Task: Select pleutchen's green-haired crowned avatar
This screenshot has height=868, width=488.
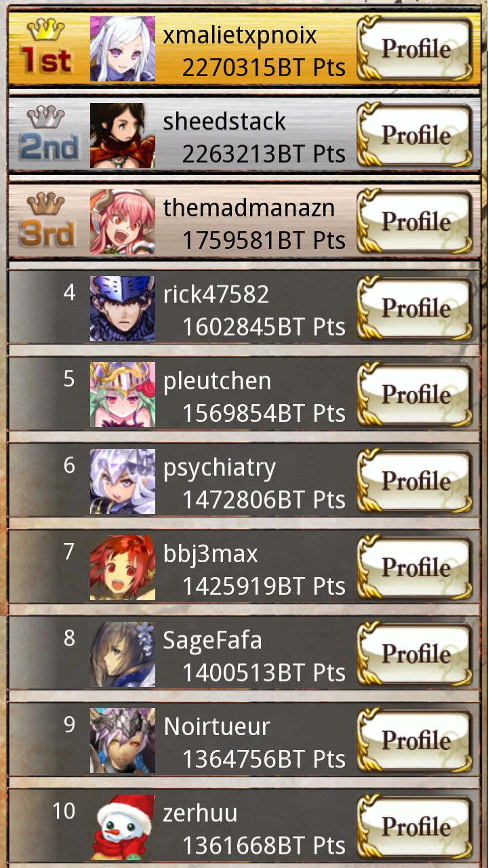Action: 123,395
